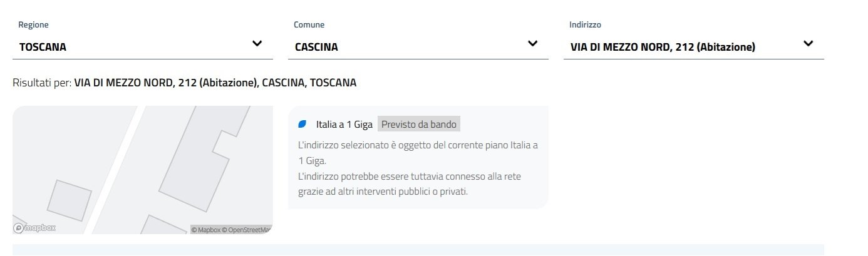Click the small square building on the map

70,200
